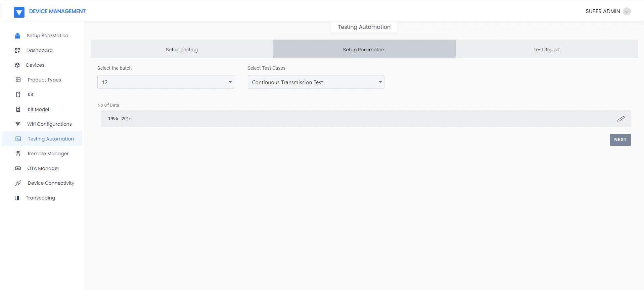Screen dimensions: 644x290
Task: Open Device Connectivity page
Action: [42, 183]
